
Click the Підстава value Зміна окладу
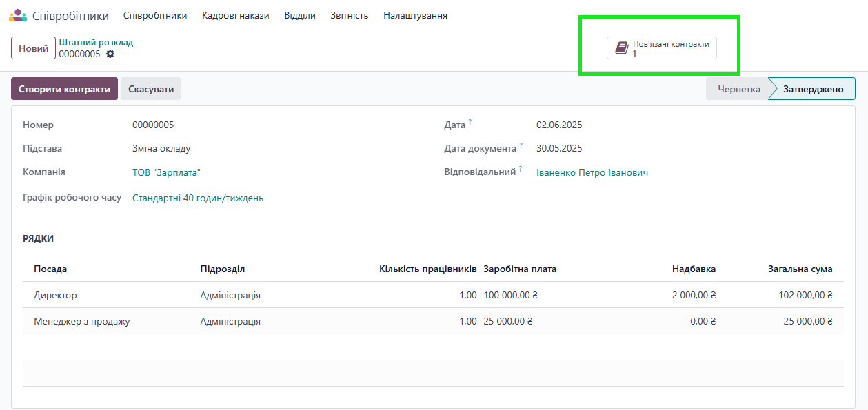(161, 148)
